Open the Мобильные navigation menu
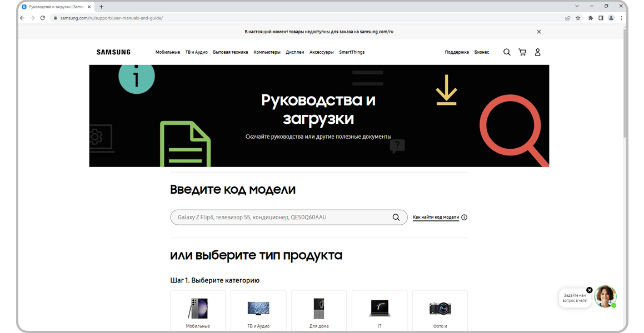Viewport: 644px width, 333px height. coord(168,52)
